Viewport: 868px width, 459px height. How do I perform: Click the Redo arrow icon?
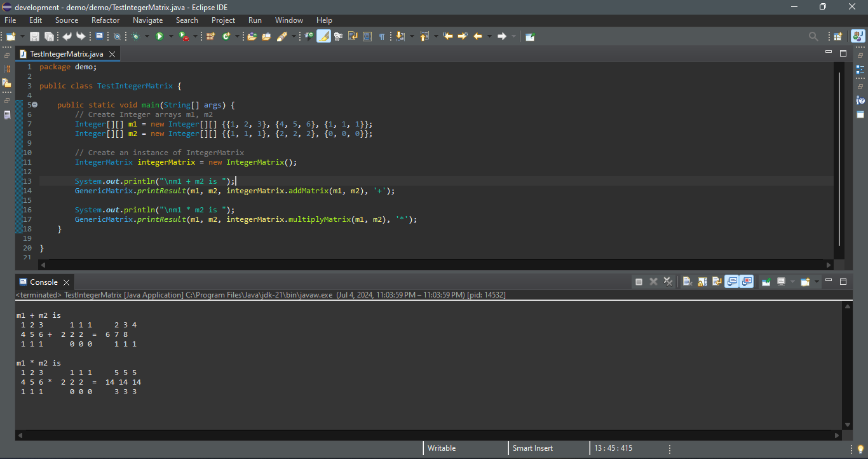tap(81, 36)
